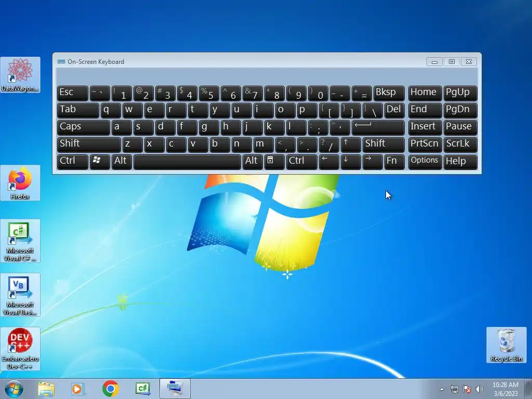The width and height of the screenshot is (532, 399).
Task: Click the right arrow key
Action: coord(373,162)
